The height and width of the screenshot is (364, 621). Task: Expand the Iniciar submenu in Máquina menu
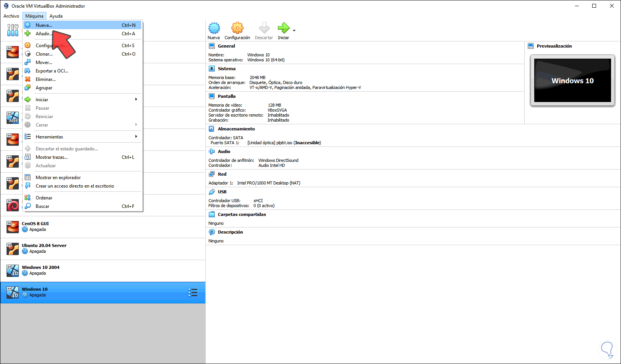pos(83,100)
